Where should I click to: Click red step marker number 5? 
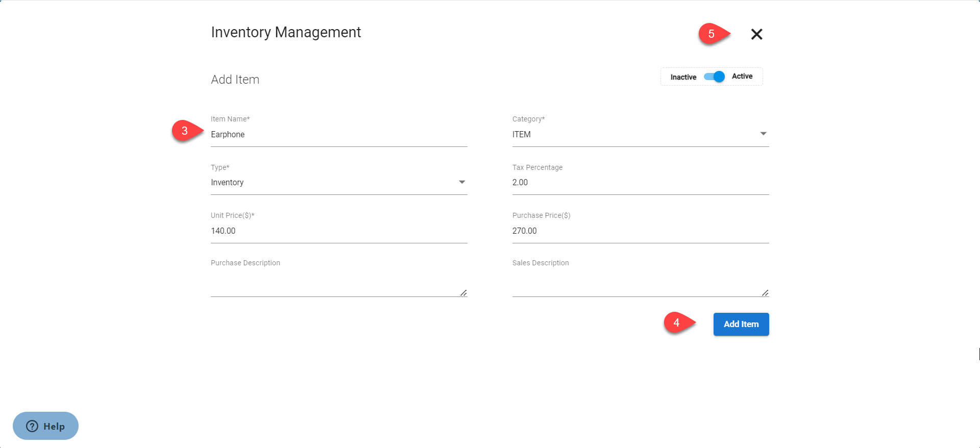712,34
